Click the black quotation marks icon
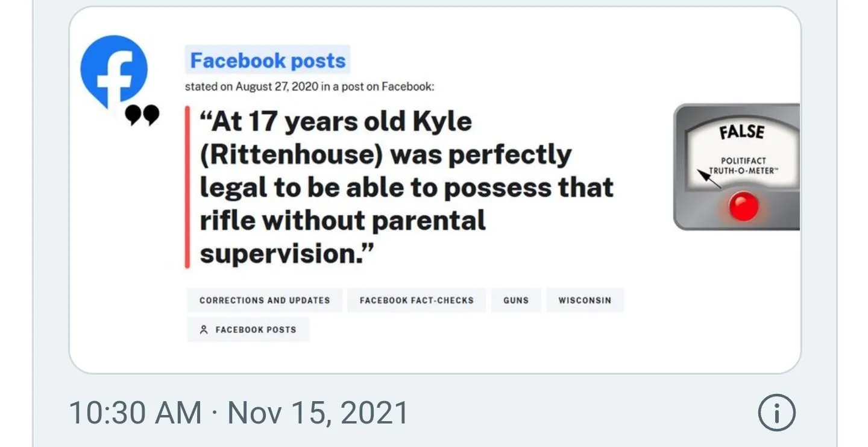Screen dimensions: 868x447 click(x=142, y=115)
